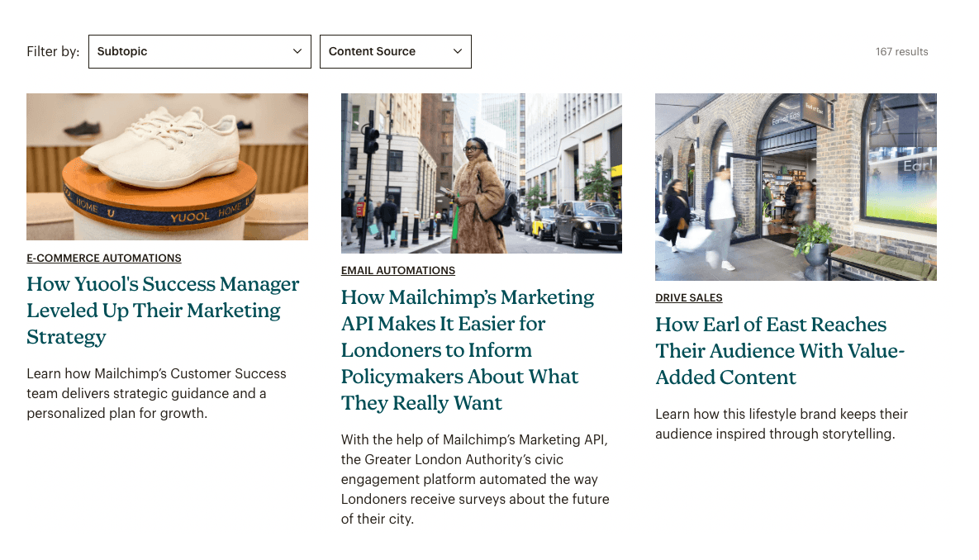Screen dimensions: 979x560
Task: Open the Email Automations category link
Action: [398, 271]
